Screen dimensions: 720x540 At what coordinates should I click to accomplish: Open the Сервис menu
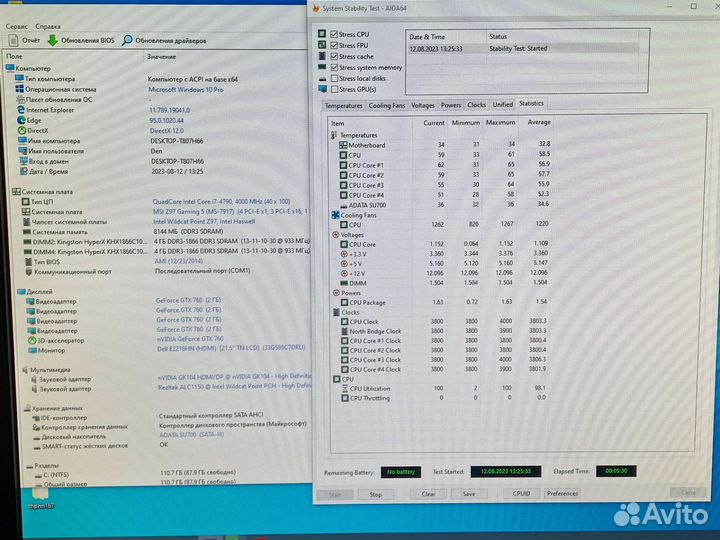pyautogui.click(x=17, y=27)
